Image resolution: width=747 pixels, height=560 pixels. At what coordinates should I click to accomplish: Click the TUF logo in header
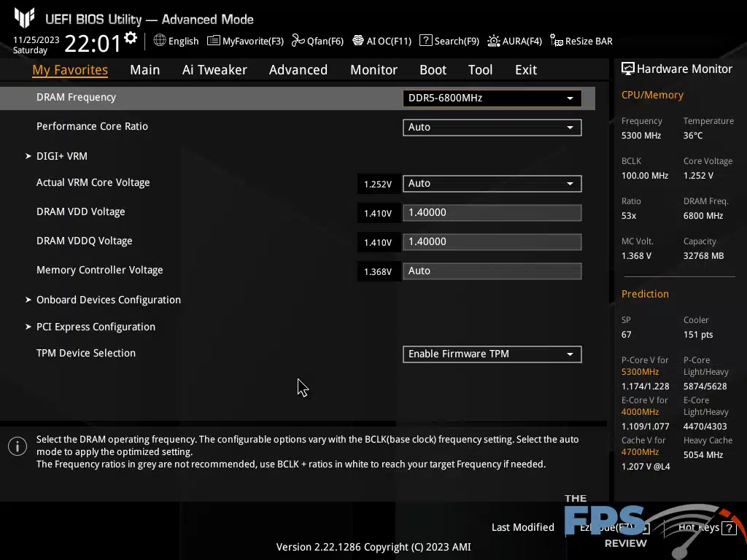click(x=24, y=17)
